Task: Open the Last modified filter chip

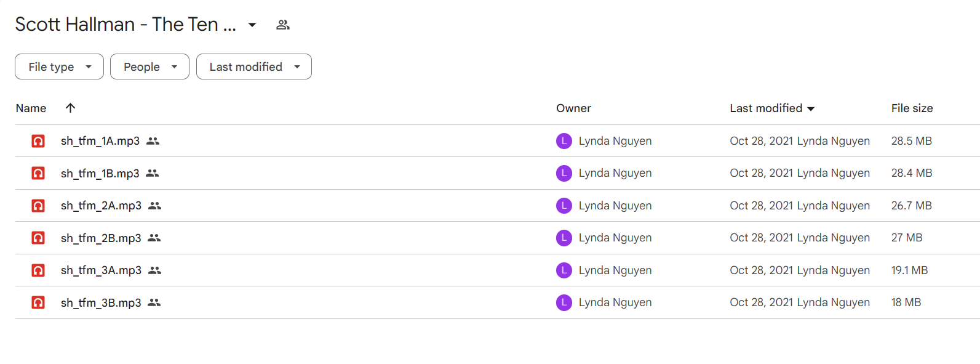Action: [254, 67]
